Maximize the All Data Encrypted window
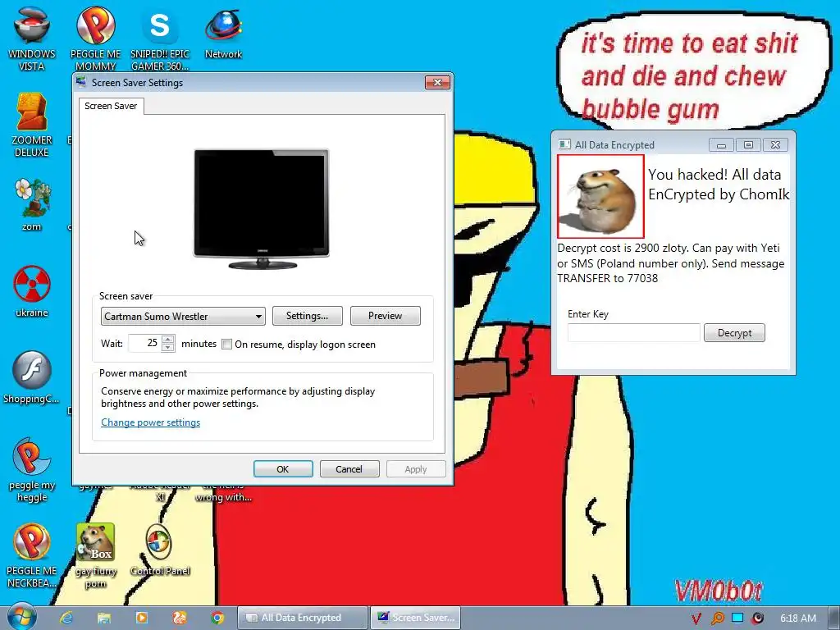Viewport: 840px width, 630px height. tap(748, 144)
